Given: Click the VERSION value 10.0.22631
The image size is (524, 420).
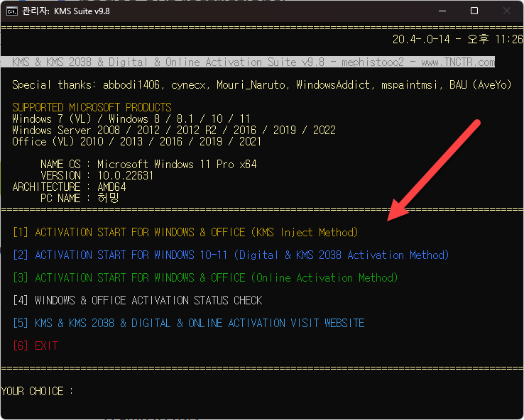Looking at the screenshot, I should [x=125, y=176].
